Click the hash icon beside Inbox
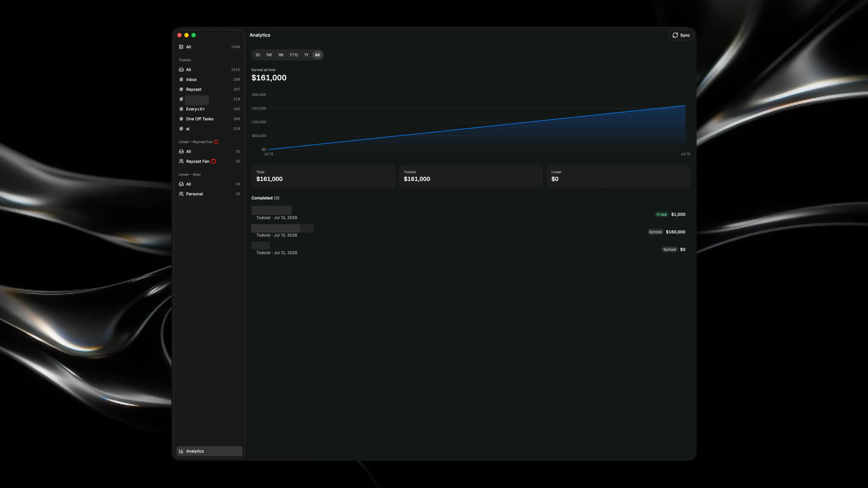Screen dimensions: 868x488 pyautogui.click(x=181, y=79)
